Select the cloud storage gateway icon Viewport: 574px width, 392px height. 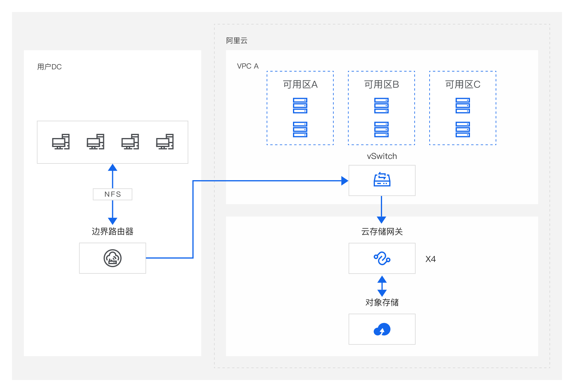point(382,258)
